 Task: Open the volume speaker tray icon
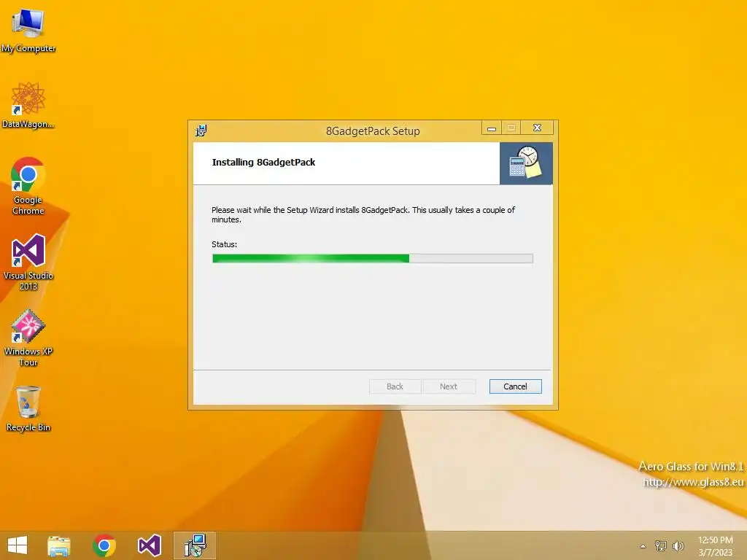tap(678, 545)
